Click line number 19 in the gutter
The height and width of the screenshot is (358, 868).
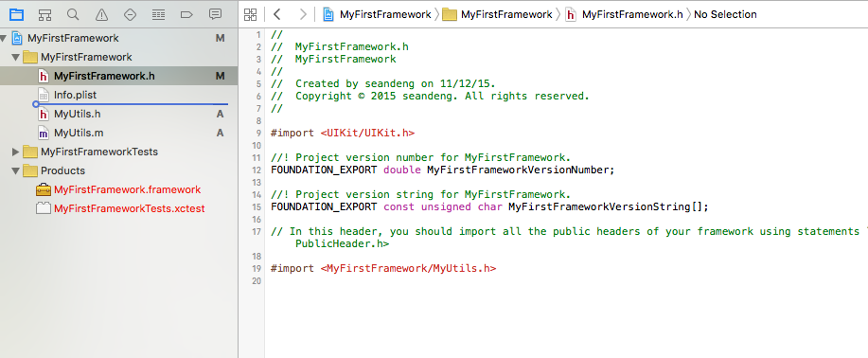pyautogui.click(x=256, y=269)
